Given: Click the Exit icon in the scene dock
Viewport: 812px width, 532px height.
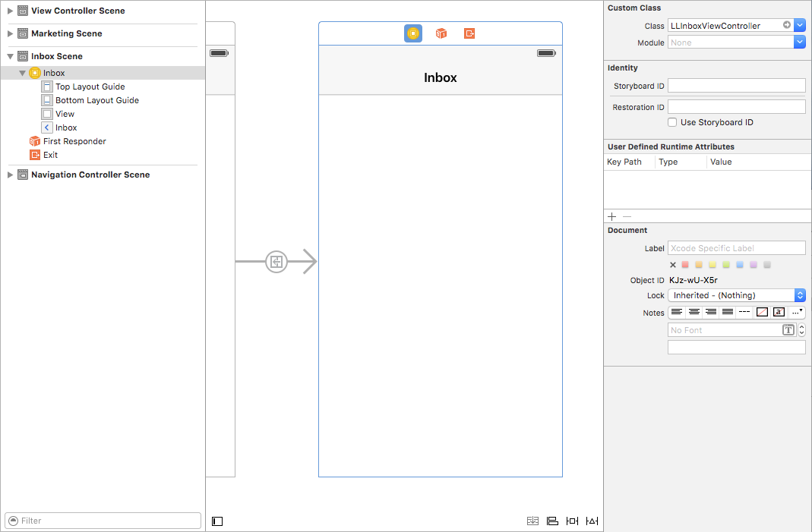Looking at the screenshot, I should (469, 33).
